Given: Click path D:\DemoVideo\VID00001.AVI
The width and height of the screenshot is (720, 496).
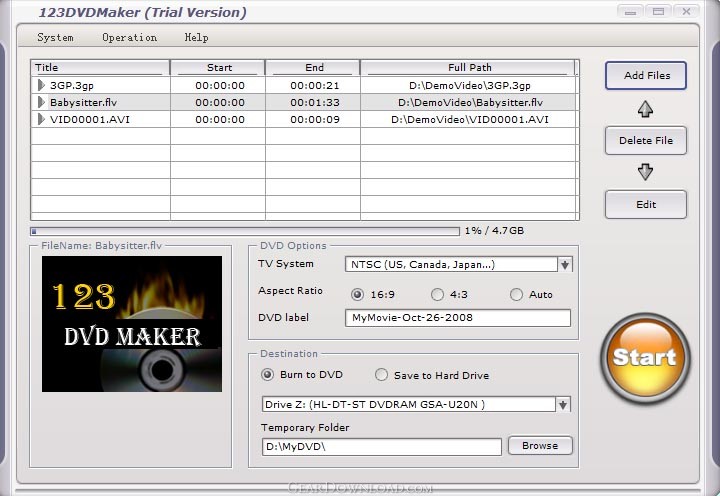Looking at the screenshot, I should (x=470, y=119).
